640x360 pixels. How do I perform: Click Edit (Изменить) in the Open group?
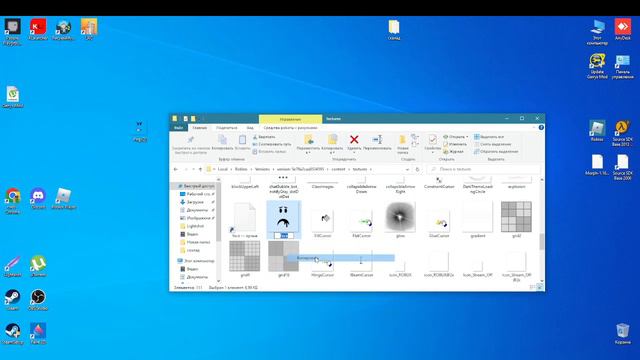(x=455, y=144)
